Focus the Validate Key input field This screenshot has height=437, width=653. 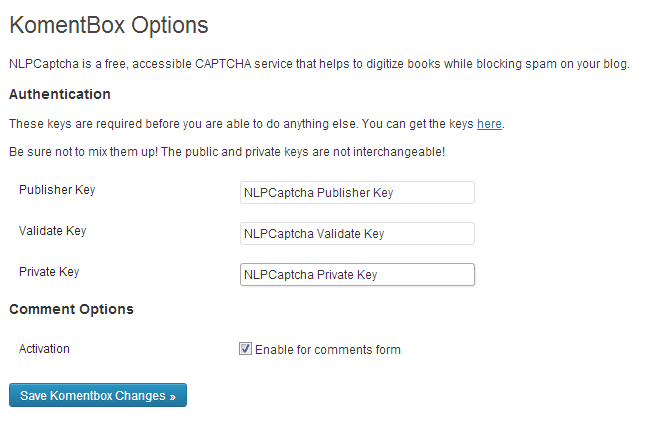click(x=357, y=233)
